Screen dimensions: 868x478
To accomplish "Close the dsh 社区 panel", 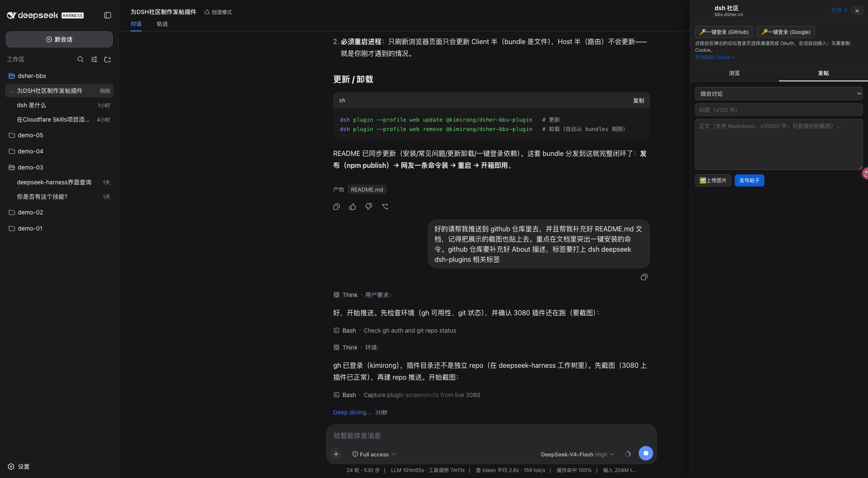I will 857,11.
